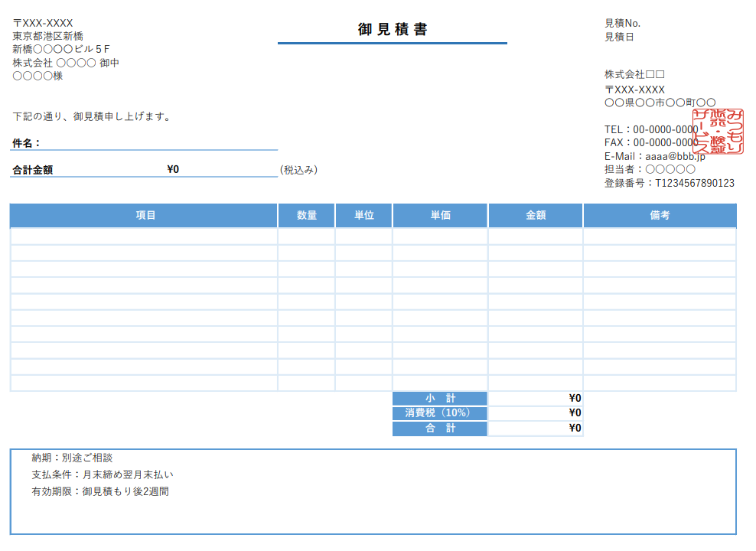Click the 合計 ¥0 amount cell
This screenshot has width=756, height=551.
536,429
